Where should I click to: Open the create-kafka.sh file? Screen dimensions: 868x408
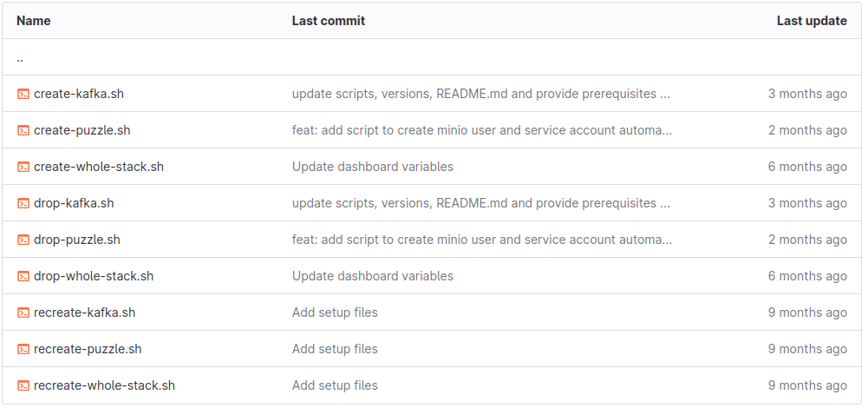[79, 94]
